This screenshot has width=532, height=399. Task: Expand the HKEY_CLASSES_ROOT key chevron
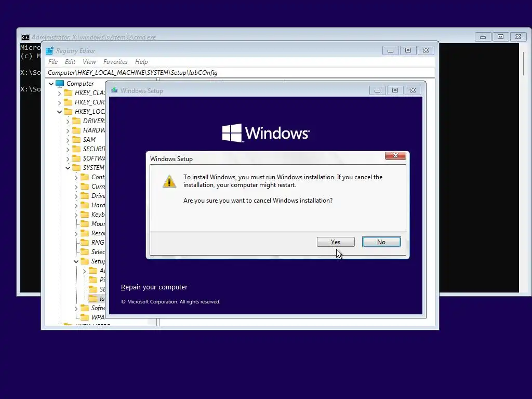coord(59,93)
